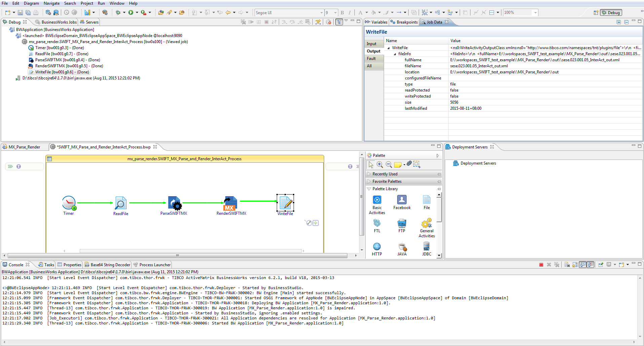Screen dimensions: 644x346
Task: Open the Project menu
Action: tap(87, 3)
